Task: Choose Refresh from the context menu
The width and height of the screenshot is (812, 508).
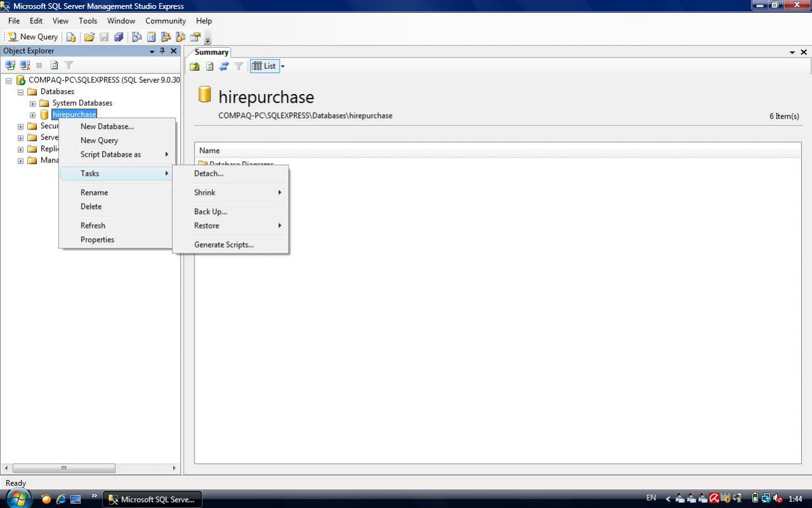Action: pos(117,225)
